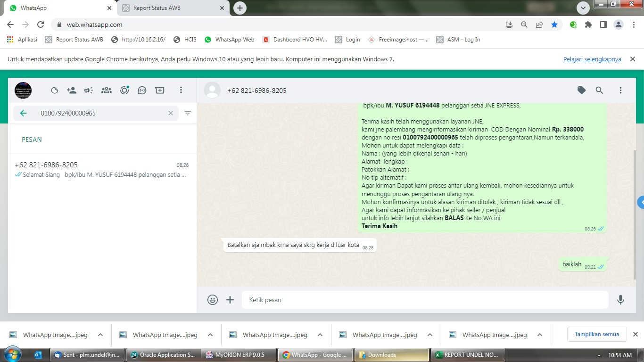This screenshot has width=644, height=362.
Task: Open the ASM - Log In bookmark
Action: [458, 40]
